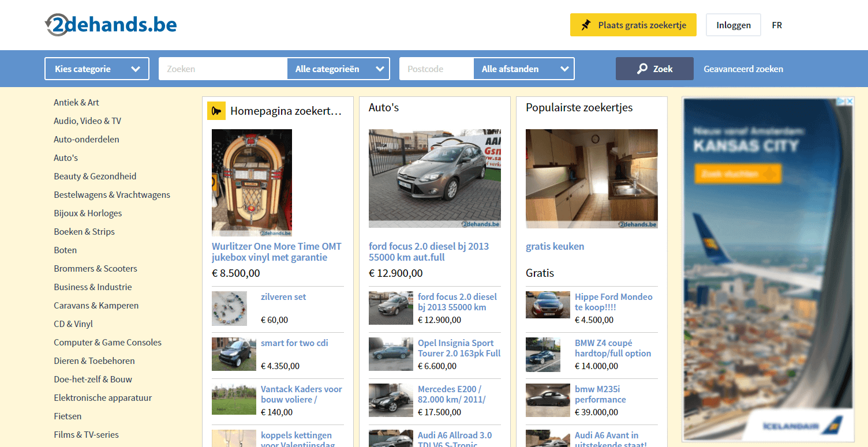Open Beauty & Gezondheid category
Image resolution: width=868 pixels, height=447 pixels.
(95, 176)
